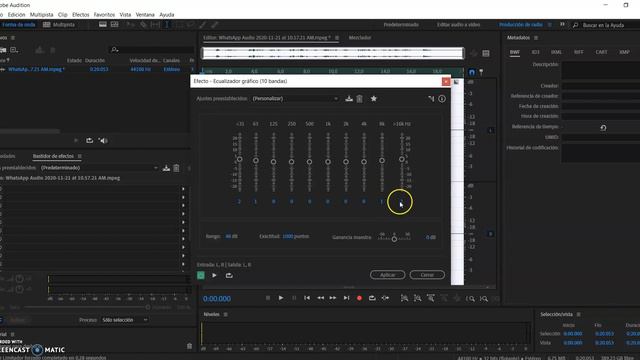The height and width of the screenshot is (360, 640).
Task: Apply the equalizer effect with Aplicar
Action: [388, 275]
